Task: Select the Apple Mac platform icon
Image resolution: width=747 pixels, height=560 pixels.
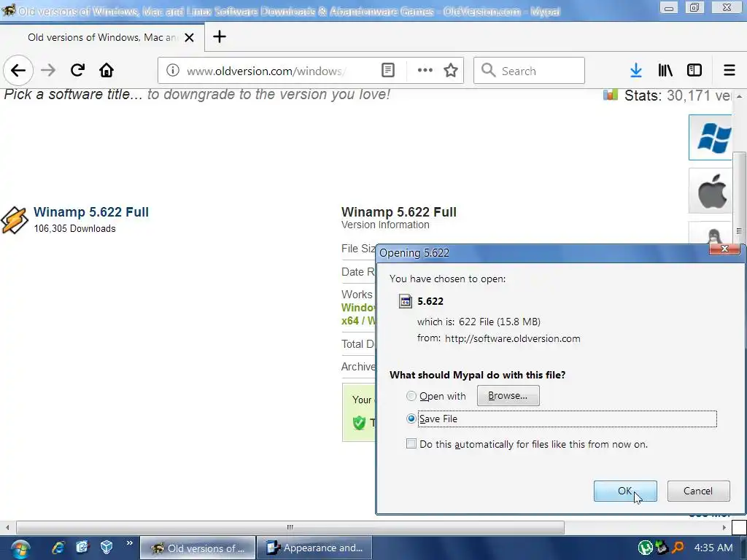Action: [x=711, y=191]
